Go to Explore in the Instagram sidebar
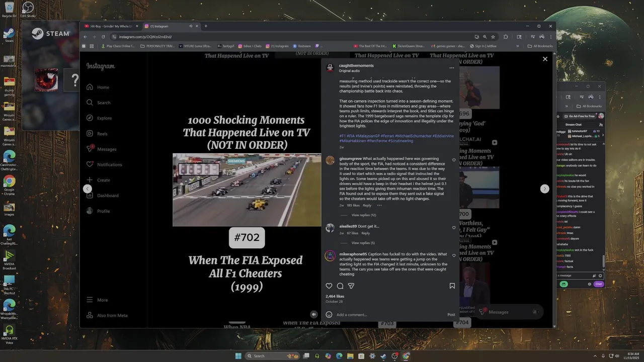The height and width of the screenshot is (362, 644). [x=99, y=118]
